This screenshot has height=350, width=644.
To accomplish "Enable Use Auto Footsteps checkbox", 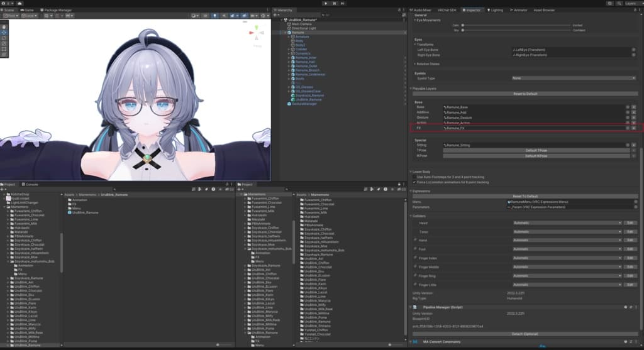I will point(415,177).
